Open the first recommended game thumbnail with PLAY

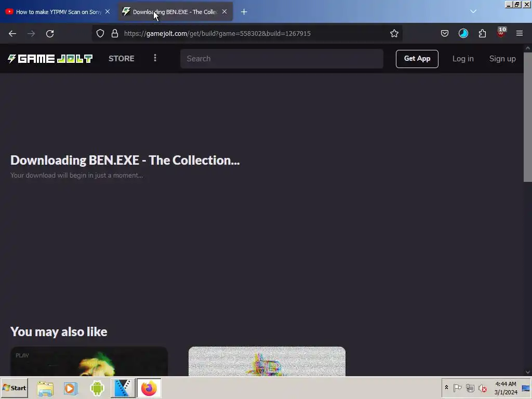point(89,362)
